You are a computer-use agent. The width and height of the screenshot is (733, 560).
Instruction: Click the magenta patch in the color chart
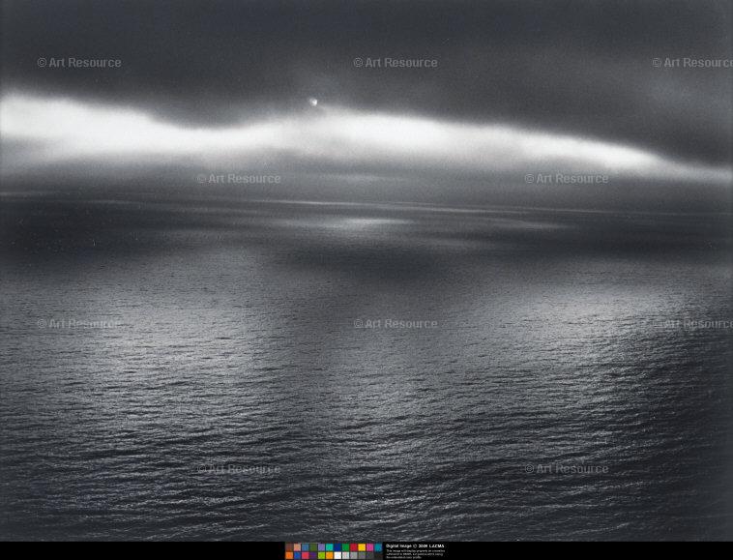pos(369,547)
